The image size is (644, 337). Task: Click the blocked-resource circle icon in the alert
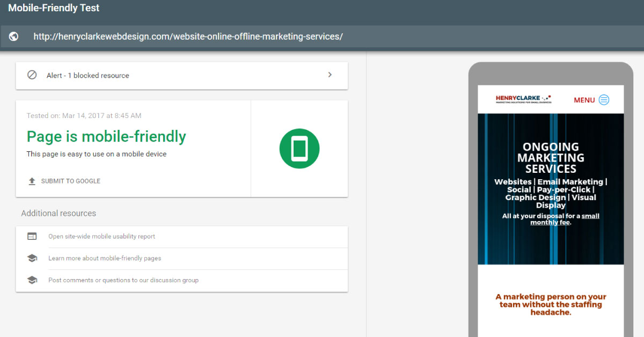click(x=32, y=75)
